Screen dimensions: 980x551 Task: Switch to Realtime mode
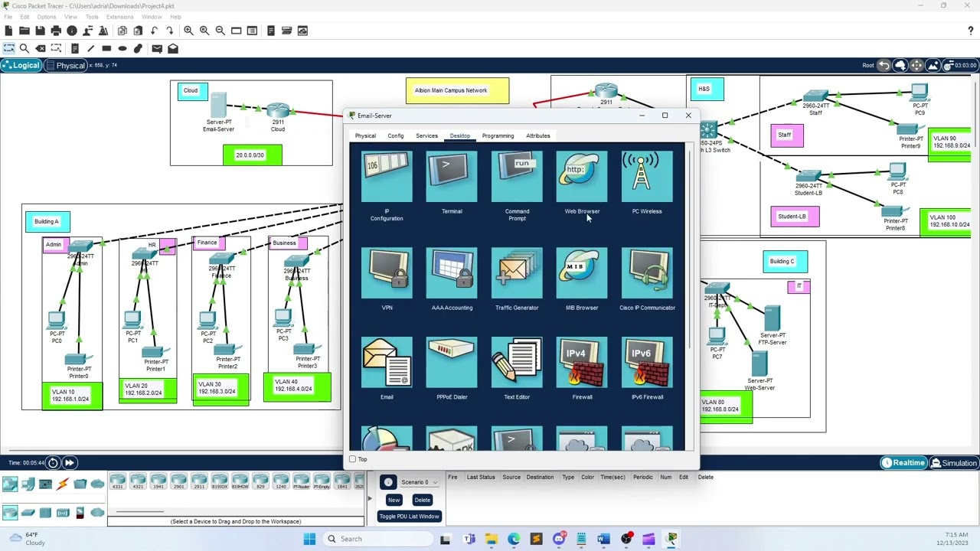903,463
